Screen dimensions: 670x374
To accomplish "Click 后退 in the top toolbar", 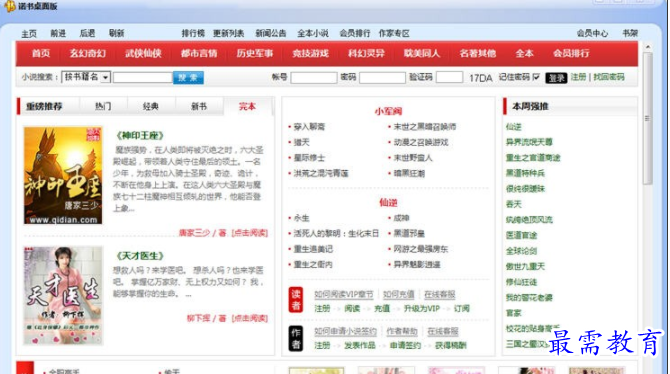I will [x=87, y=33].
